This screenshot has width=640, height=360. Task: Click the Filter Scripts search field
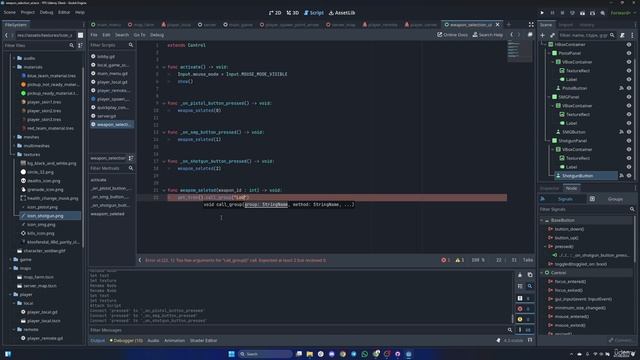click(x=112, y=45)
